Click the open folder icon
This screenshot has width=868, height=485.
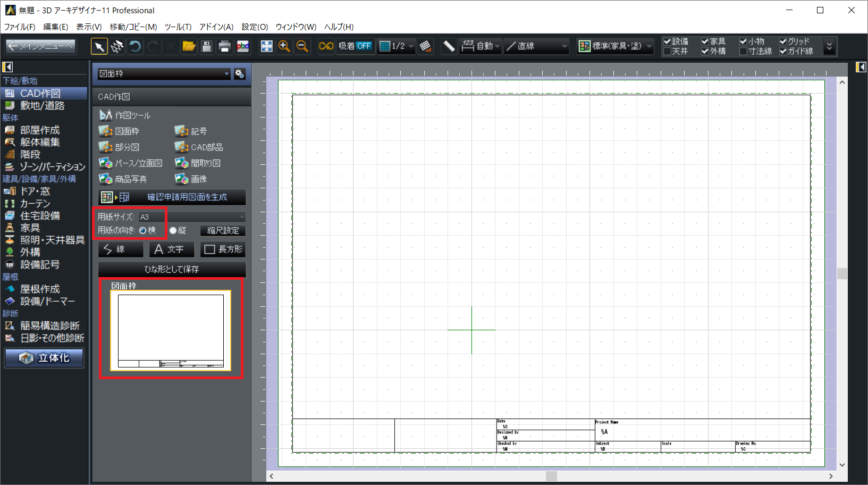[x=189, y=47]
